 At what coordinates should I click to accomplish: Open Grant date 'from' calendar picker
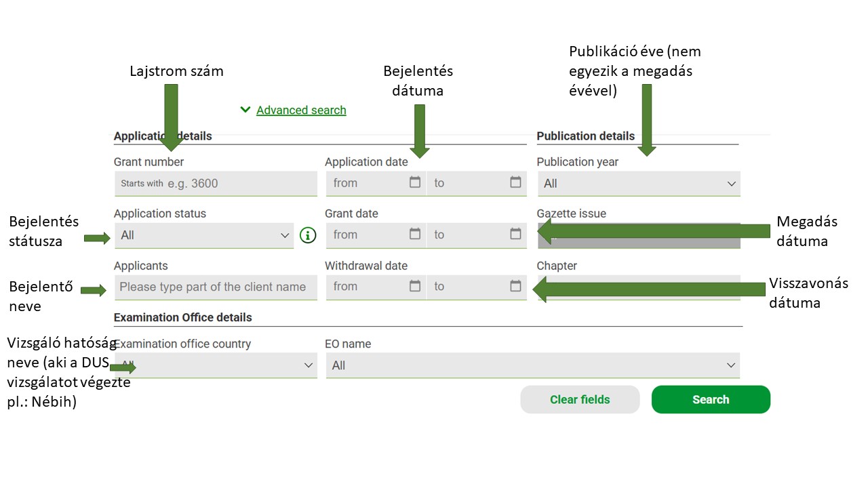tap(415, 234)
